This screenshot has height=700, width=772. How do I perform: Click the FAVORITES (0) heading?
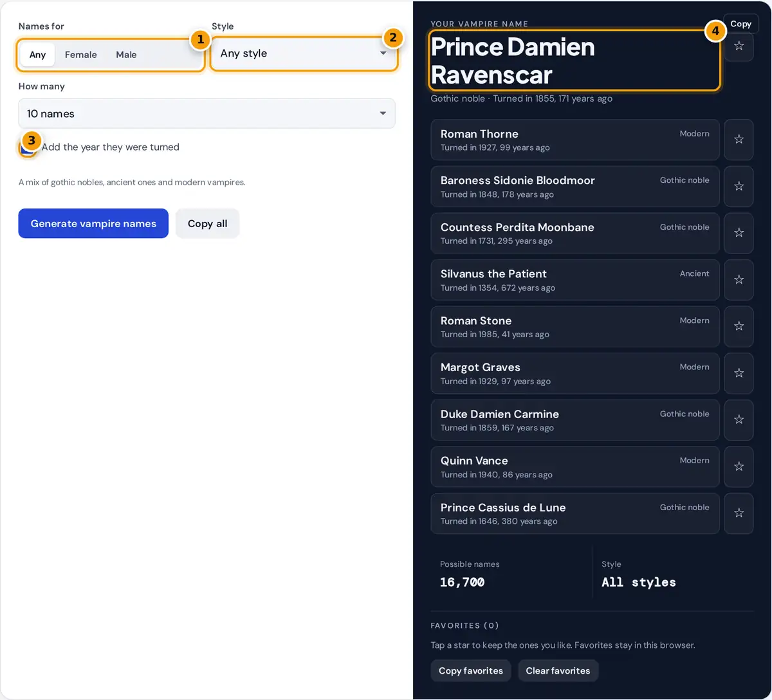click(464, 625)
